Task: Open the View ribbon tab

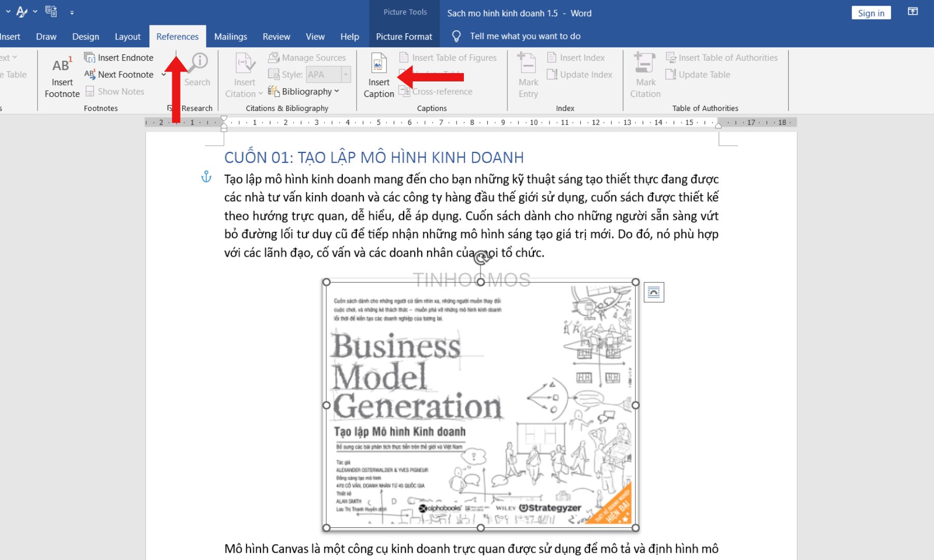Action: pyautogui.click(x=315, y=36)
